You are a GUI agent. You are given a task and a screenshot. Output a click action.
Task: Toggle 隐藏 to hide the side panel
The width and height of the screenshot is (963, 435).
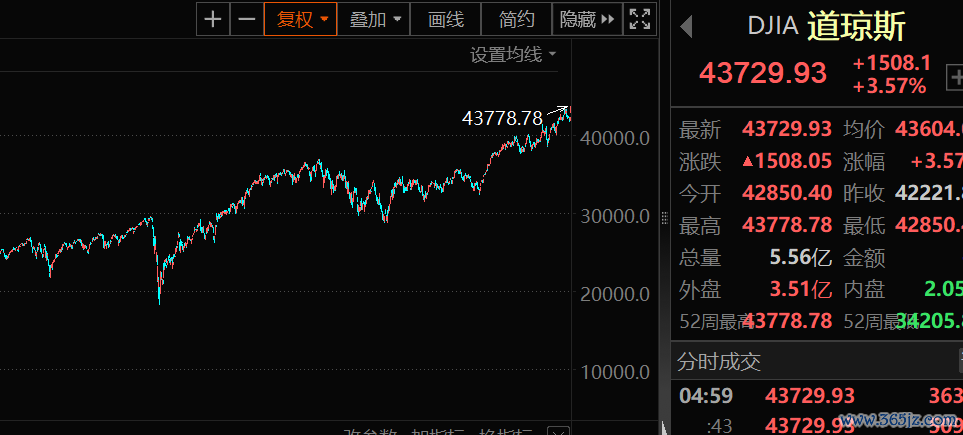pos(587,18)
